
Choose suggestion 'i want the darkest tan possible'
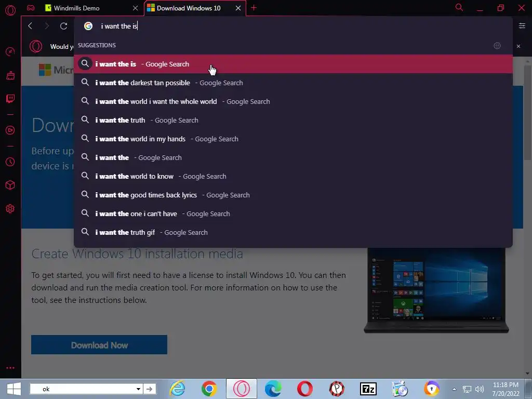[x=293, y=83]
